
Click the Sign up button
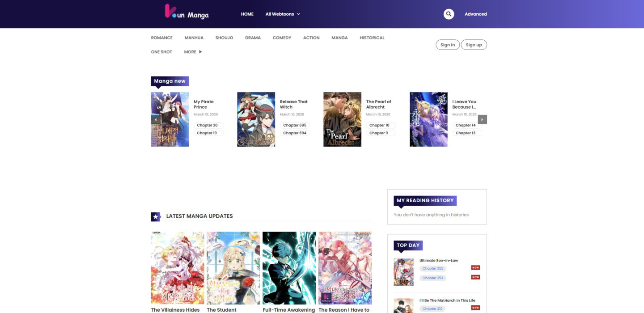click(474, 45)
